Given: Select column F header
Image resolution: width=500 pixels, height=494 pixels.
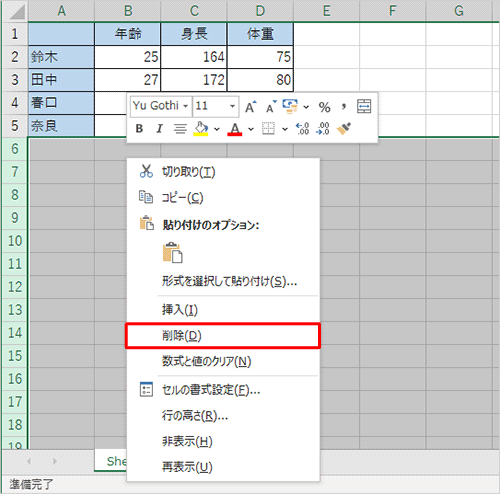Looking at the screenshot, I should coord(393,11).
